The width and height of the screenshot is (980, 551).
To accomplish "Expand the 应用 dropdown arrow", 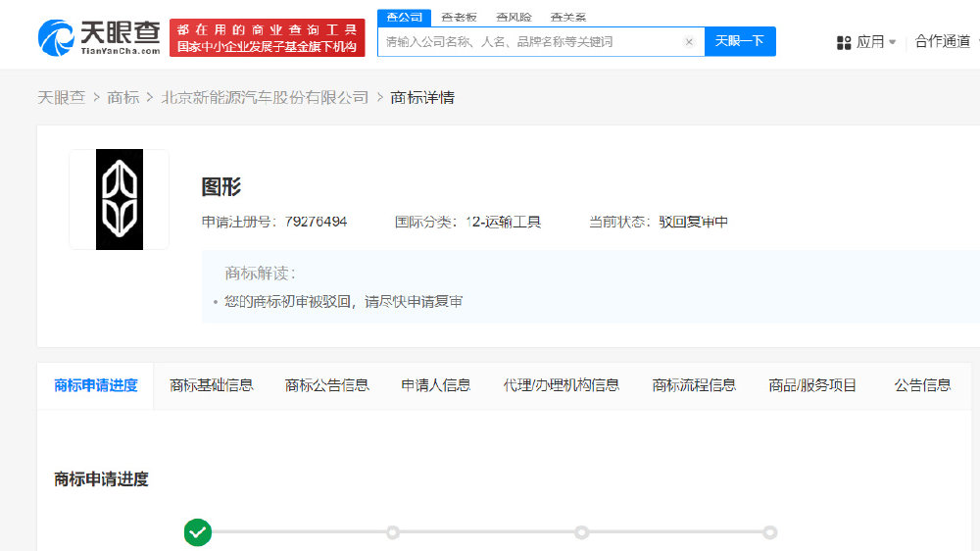I will coord(892,42).
